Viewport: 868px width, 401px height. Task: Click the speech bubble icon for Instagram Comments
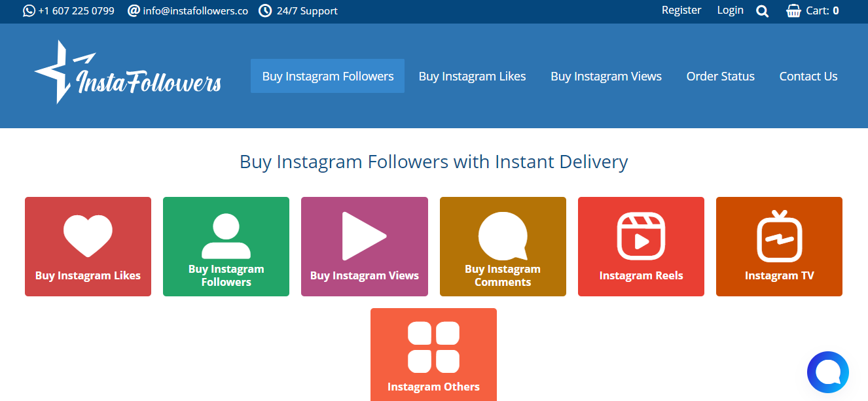503,235
